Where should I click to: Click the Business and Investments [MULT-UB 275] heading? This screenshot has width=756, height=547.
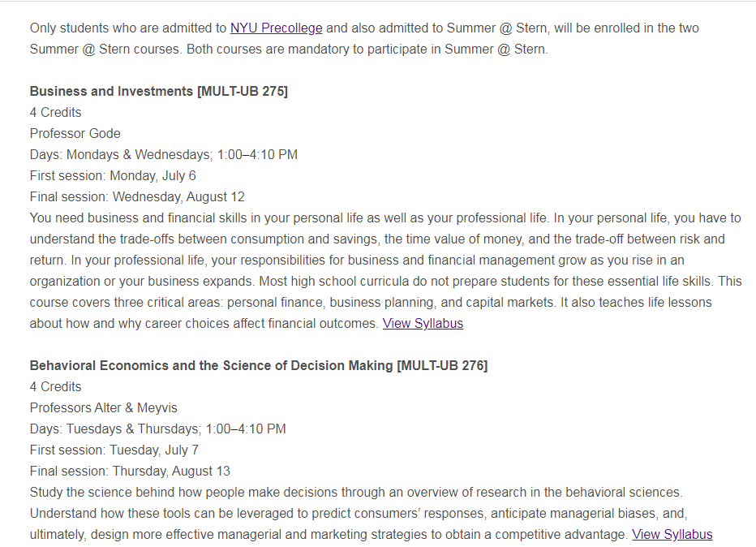coord(159,91)
